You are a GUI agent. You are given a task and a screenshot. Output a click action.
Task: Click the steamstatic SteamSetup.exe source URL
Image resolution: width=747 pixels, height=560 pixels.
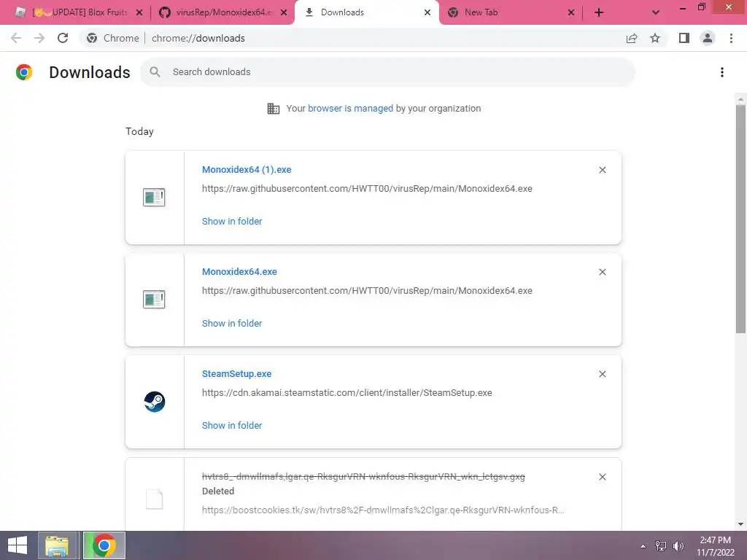coord(347,393)
